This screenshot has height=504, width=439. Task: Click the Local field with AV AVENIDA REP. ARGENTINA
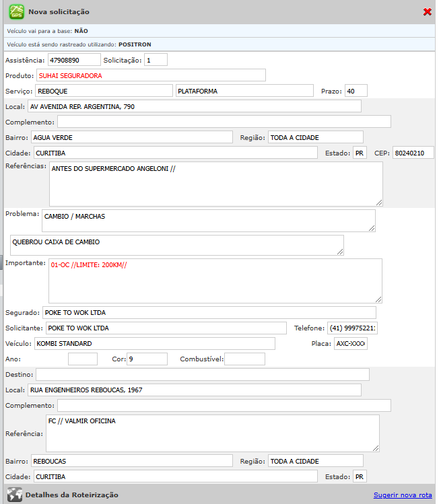194,106
